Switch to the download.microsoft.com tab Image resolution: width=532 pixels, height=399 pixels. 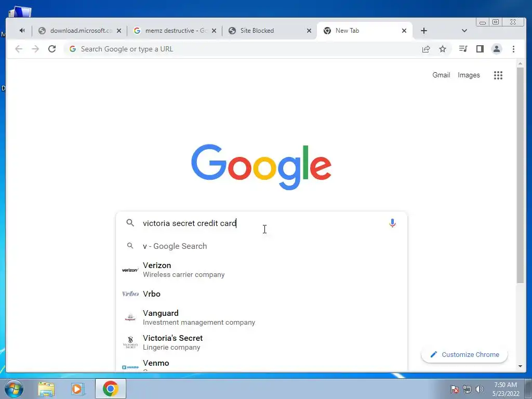(x=79, y=31)
